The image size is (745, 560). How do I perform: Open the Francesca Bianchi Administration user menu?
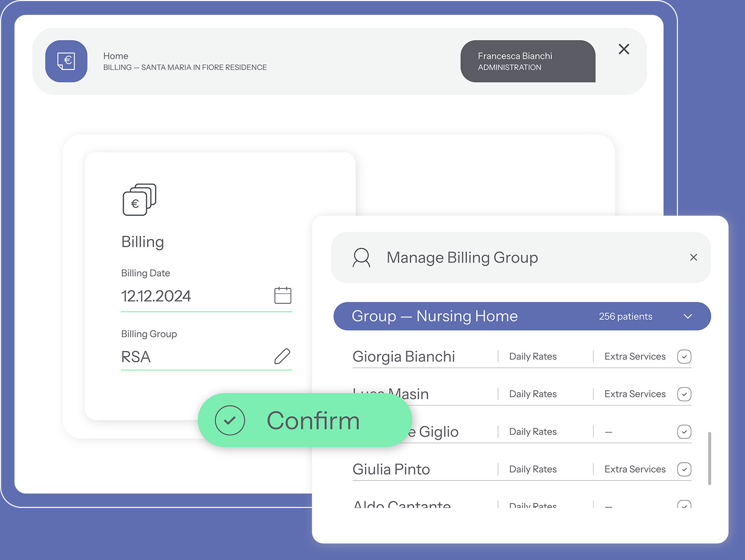coord(527,61)
